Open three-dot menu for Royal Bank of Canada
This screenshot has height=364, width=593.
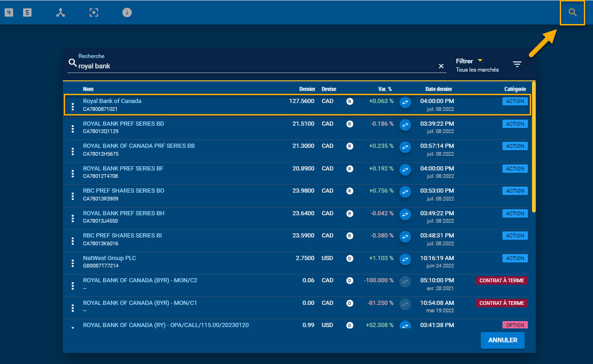coord(73,107)
